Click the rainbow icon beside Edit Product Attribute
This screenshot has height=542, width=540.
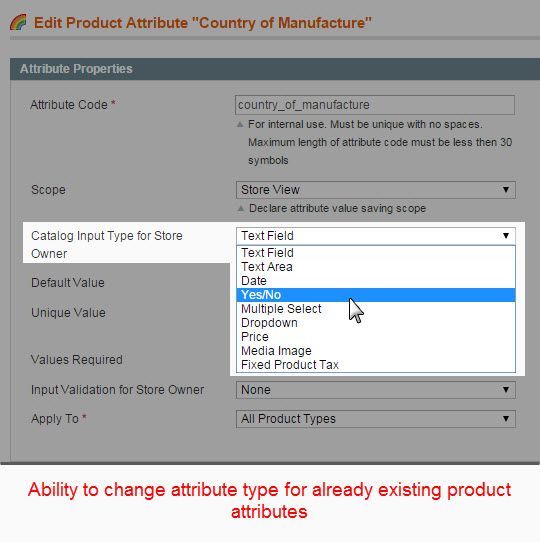click(18, 22)
